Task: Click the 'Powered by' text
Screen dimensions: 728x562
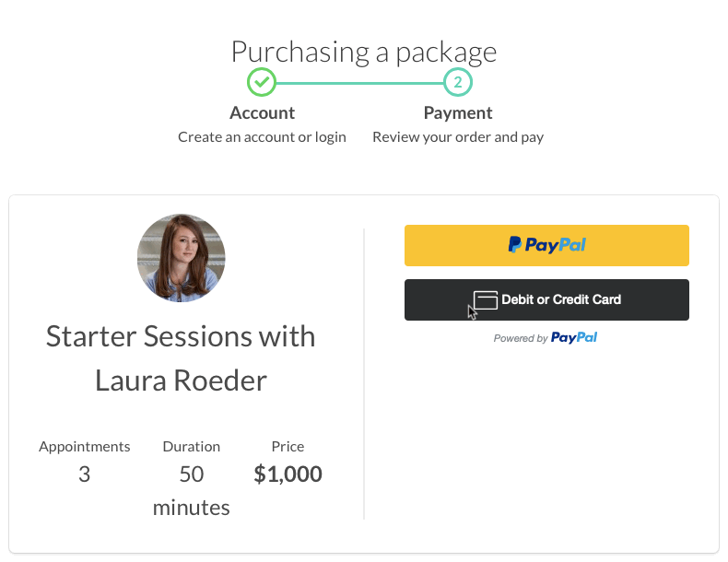Action: [x=521, y=338]
